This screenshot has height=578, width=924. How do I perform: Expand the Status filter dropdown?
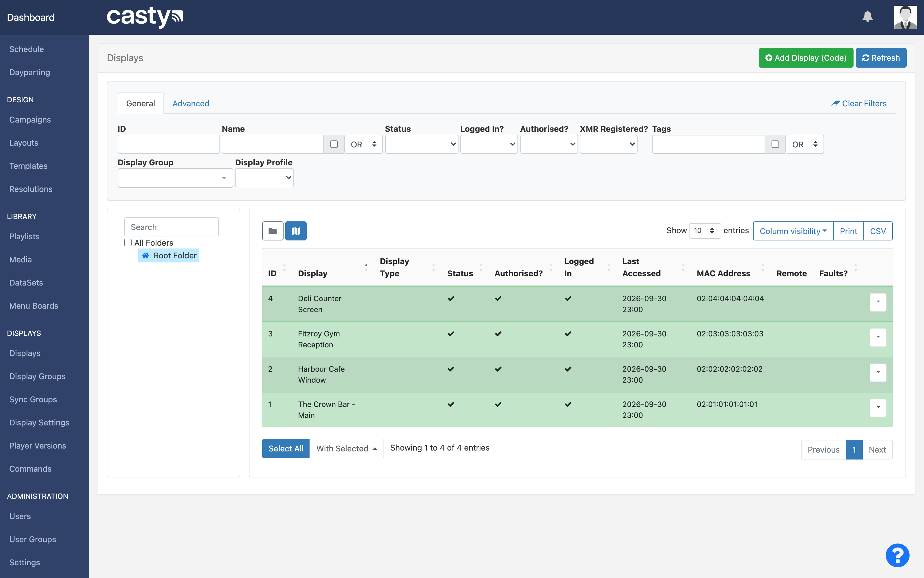[x=422, y=144]
